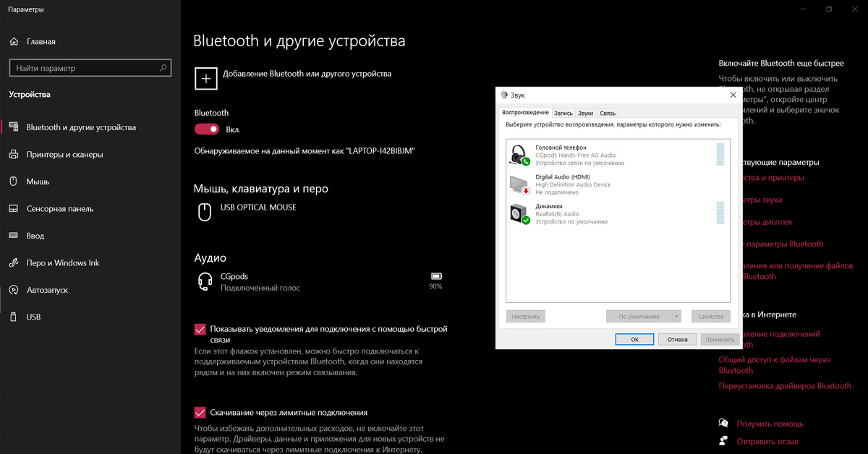868x454 pixels.
Task: Click the home icon beside Главная
Action: (x=13, y=41)
